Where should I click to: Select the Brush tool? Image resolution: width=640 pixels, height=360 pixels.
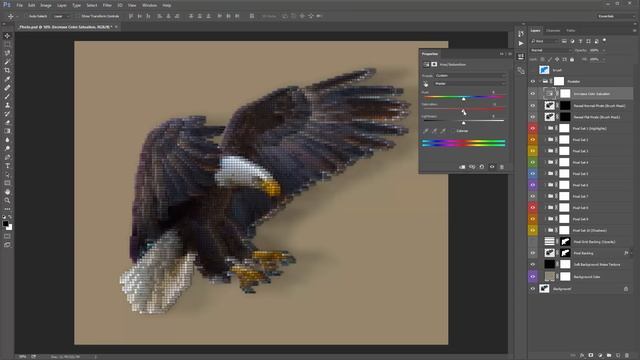pyautogui.click(x=7, y=96)
